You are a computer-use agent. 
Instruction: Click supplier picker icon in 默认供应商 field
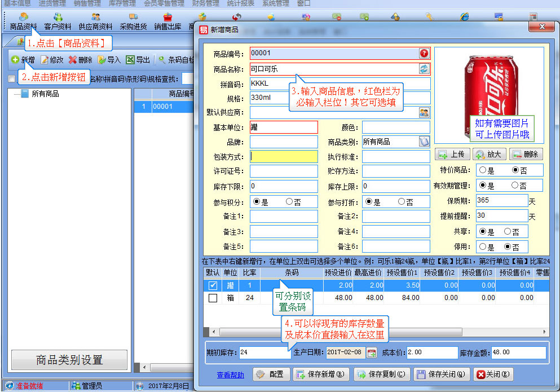click(x=424, y=112)
